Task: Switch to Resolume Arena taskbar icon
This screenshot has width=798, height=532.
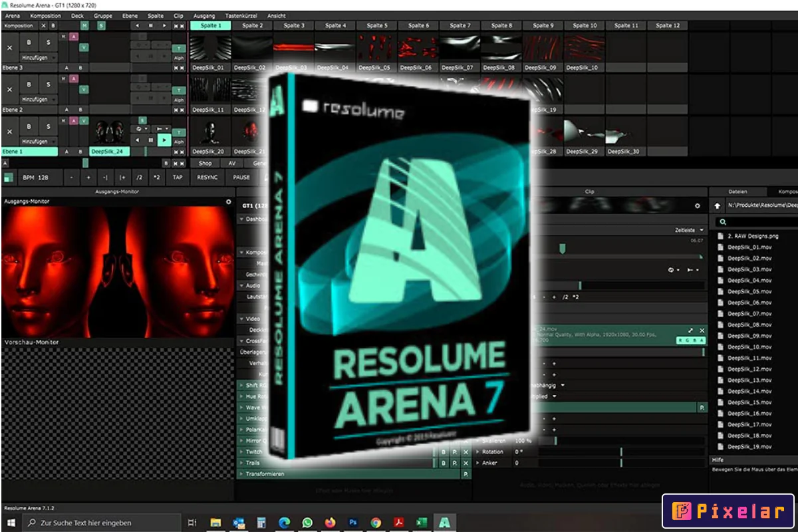Action: click(x=444, y=523)
